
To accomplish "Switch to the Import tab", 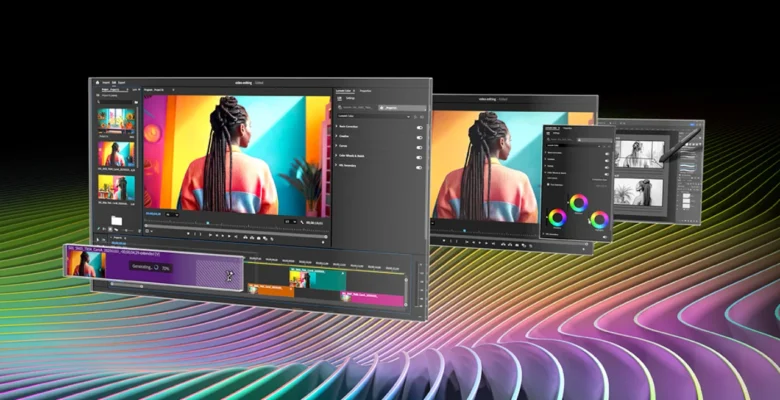I will coord(106,83).
